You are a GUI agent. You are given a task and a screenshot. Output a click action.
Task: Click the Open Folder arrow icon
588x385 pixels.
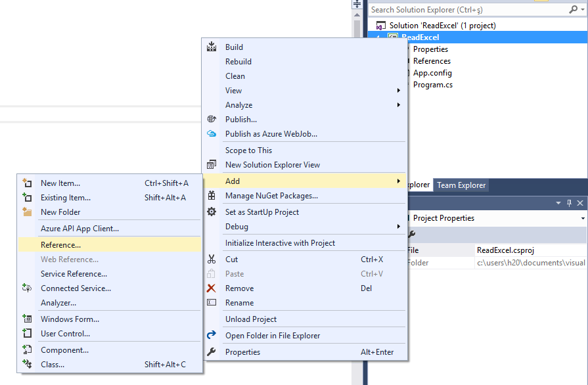[x=212, y=335]
